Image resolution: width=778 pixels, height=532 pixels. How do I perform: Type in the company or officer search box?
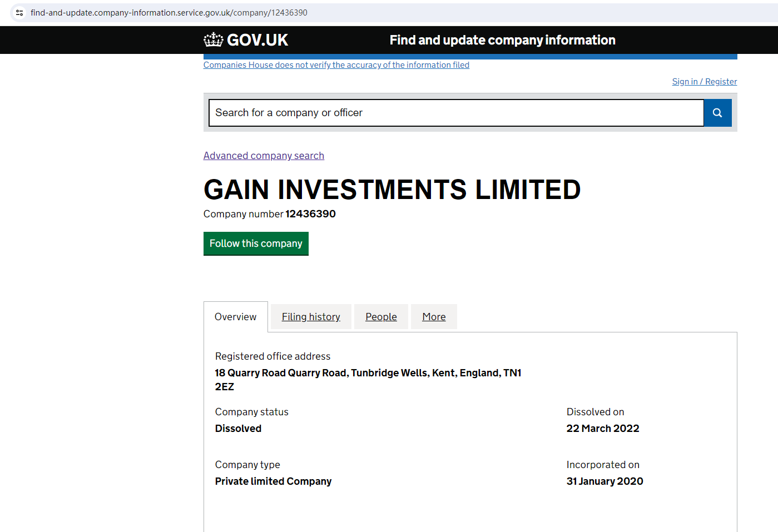(456, 113)
